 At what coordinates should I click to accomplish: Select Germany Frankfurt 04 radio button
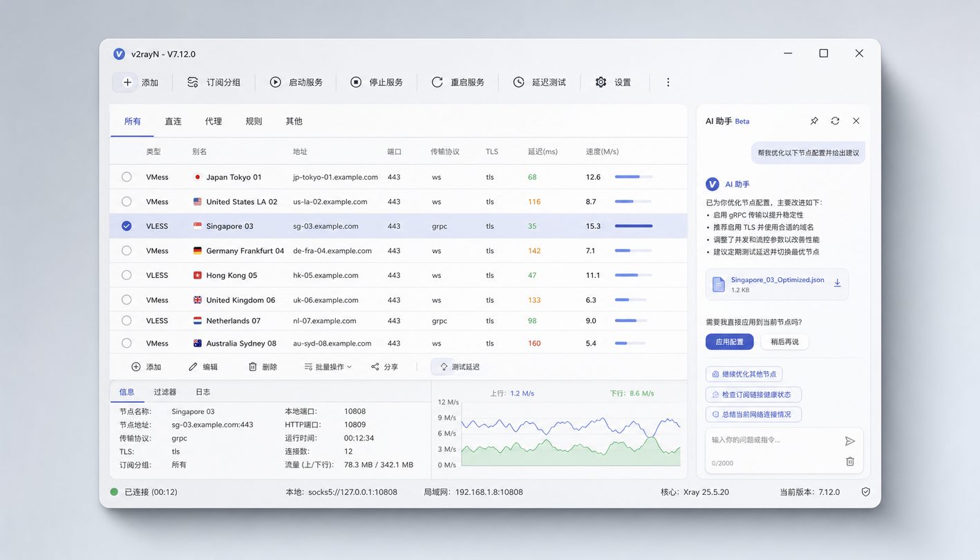click(x=126, y=250)
